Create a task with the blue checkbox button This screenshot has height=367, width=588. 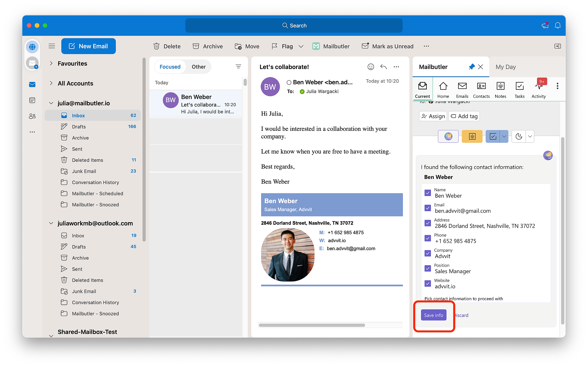point(493,136)
